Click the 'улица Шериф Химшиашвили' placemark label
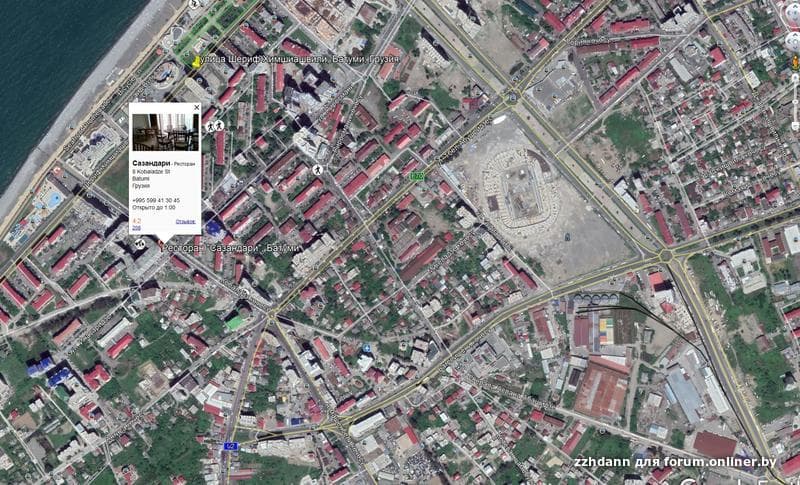Screen dimensions: 800x485 click(300, 60)
